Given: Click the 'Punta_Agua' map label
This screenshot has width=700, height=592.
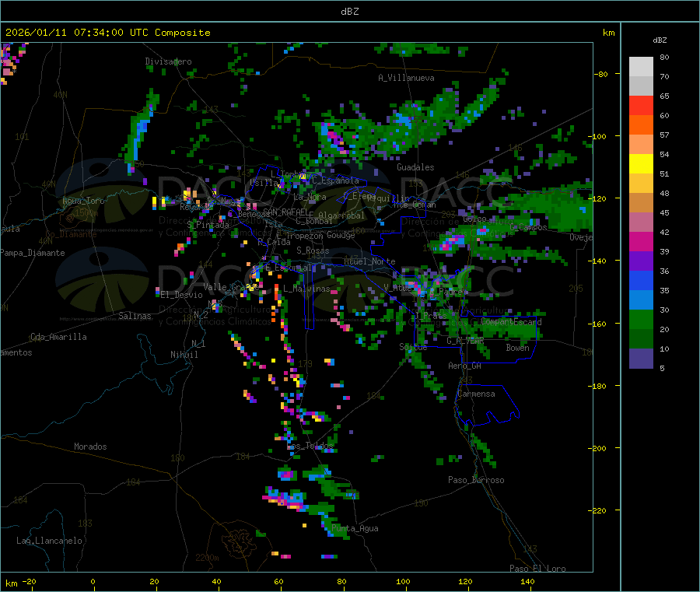Looking at the screenshot, I should tap(355, 528).
